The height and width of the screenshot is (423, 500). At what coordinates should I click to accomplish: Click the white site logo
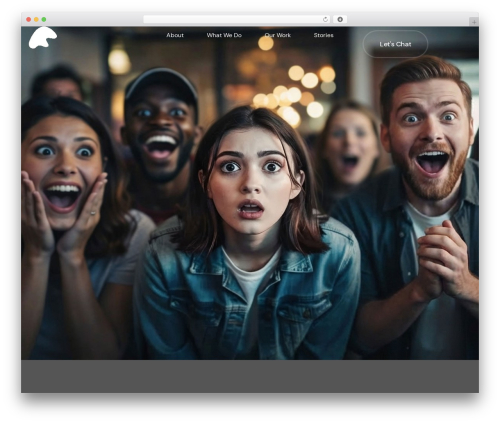43,38
